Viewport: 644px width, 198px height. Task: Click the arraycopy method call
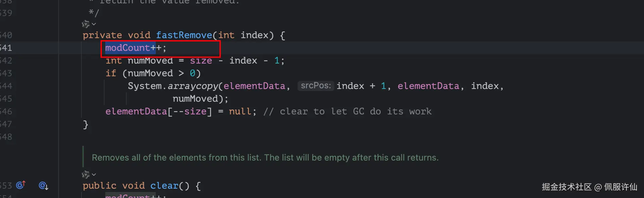[x=193, y=86]
